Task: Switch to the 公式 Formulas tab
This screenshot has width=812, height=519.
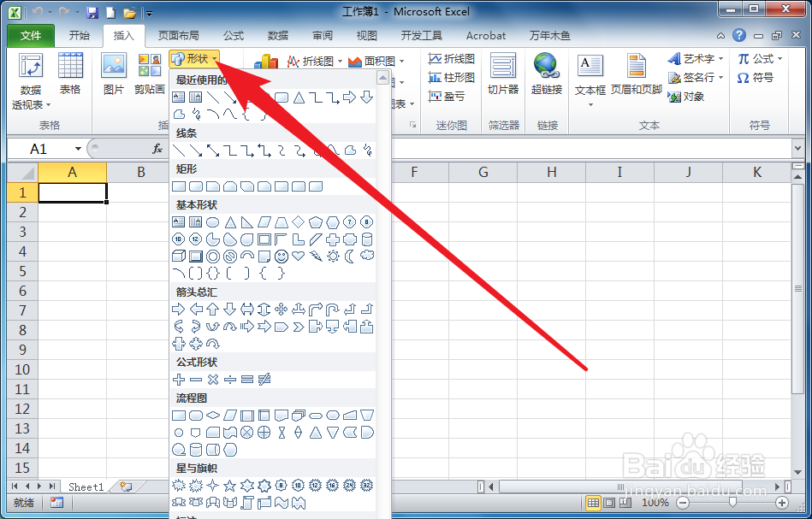Action: coord(234,35)
